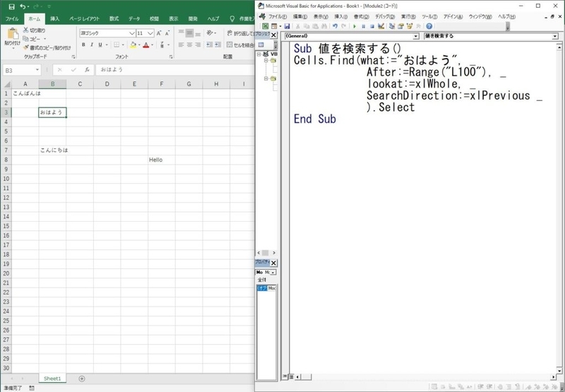
Task: Decrease indent in Excel alignment group
Action: (209, 44)
